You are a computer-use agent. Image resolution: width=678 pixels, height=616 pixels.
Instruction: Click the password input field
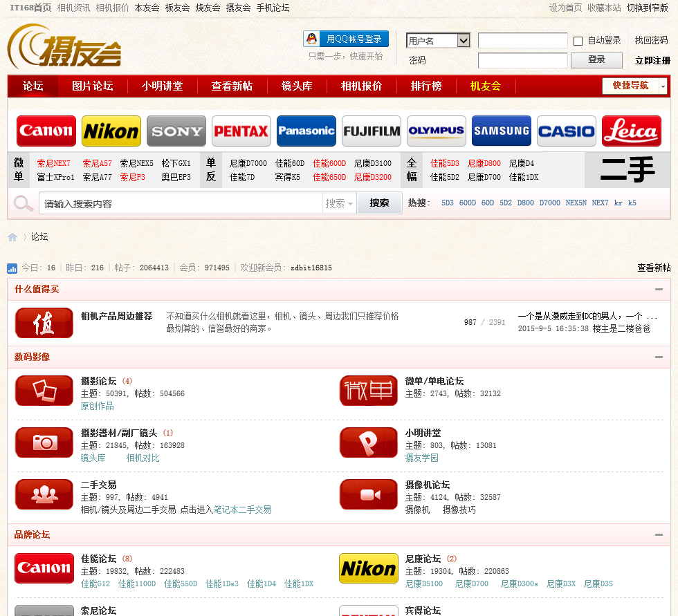[523, 60]
